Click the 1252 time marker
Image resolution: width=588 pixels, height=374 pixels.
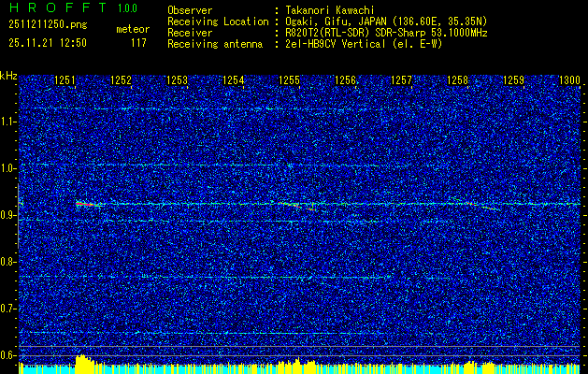[122, 80]
